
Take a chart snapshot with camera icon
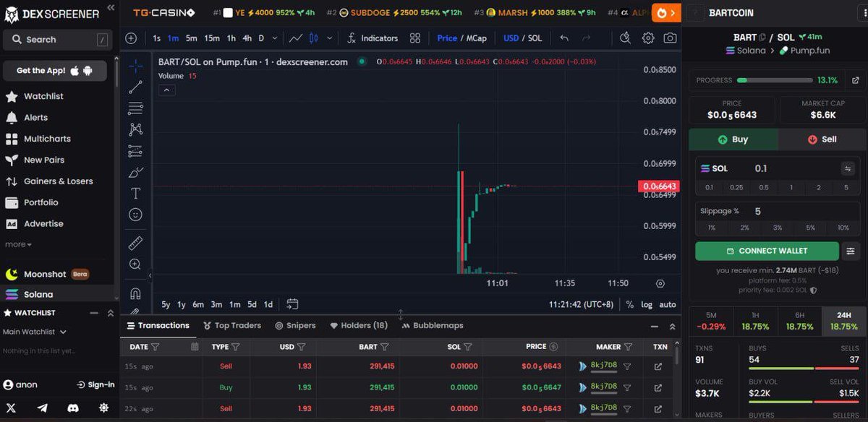point(671,38)
